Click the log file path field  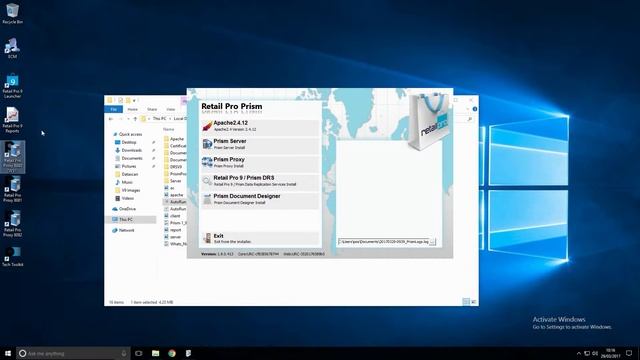tap(384, 242)
